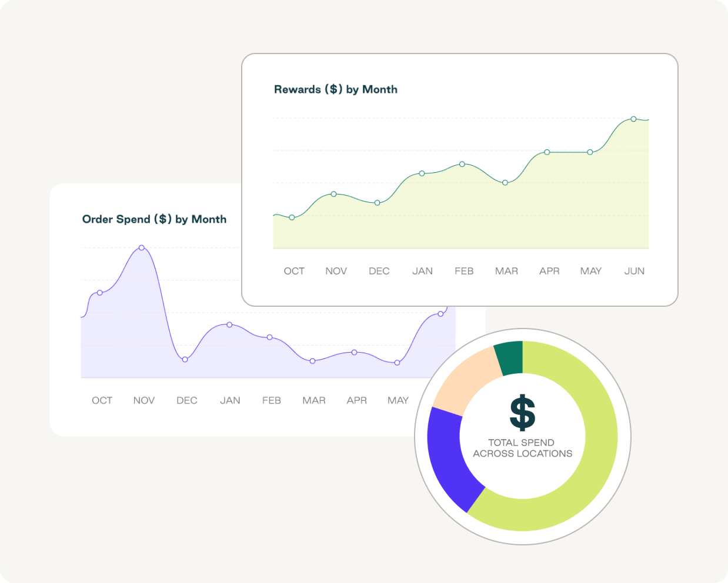The image size is (728, 583).
Task: Click the FEB data point on Rewards chart
Action: (463, 165)
